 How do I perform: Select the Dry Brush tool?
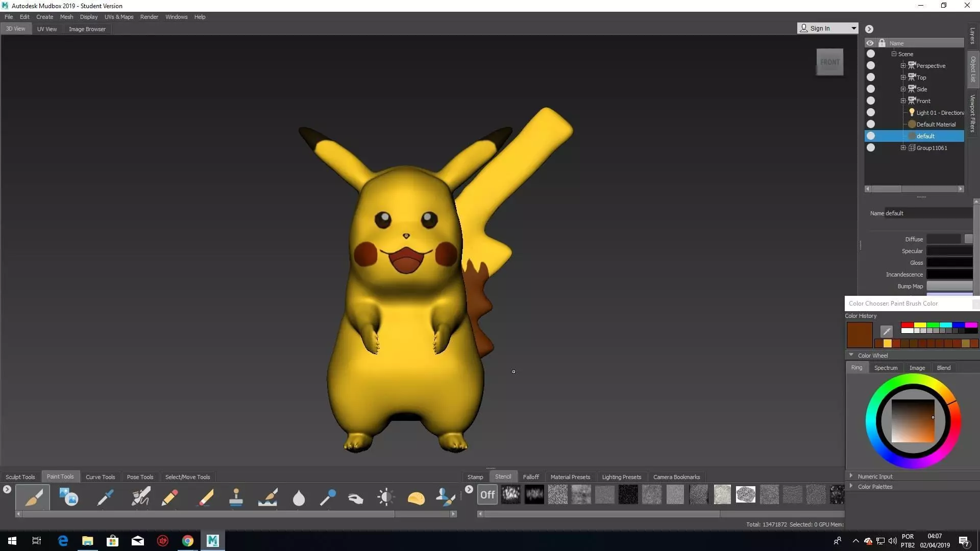pos(268,496)
